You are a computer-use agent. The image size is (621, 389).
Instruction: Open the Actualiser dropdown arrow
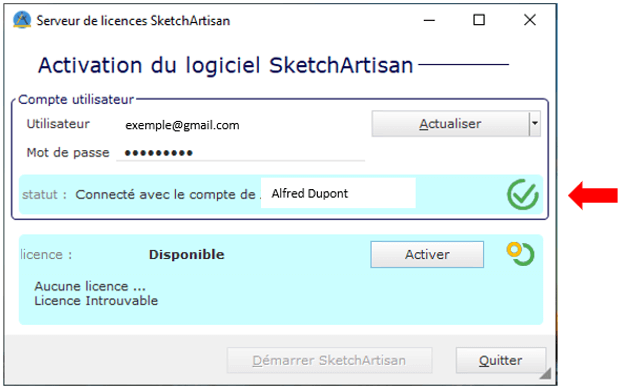(x=535, y=124)
